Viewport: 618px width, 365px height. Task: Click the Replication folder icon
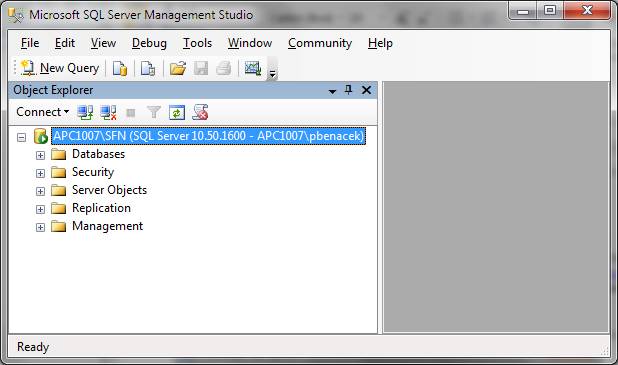point(59,208)
